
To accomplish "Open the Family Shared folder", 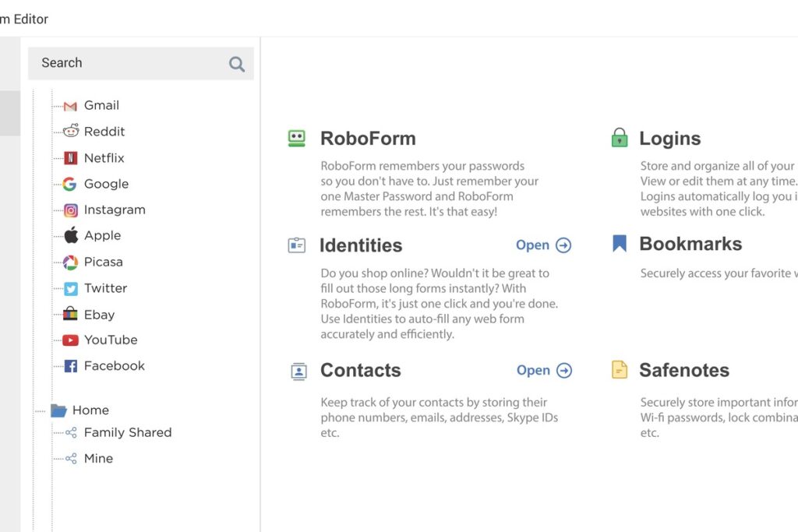I will 128,432.
